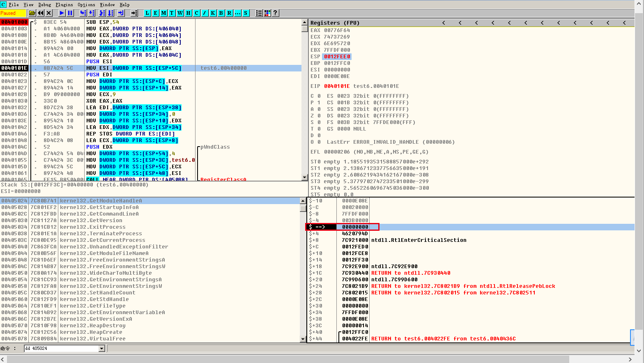Run the program with the play icon
The height and width of the screenshot is (363, 644).
point(62,13)
